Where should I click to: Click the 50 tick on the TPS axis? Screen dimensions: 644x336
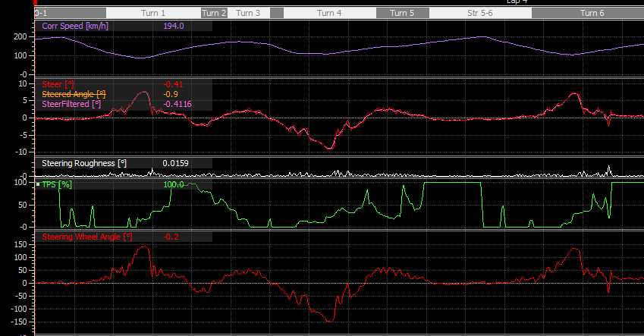(23, 205)
